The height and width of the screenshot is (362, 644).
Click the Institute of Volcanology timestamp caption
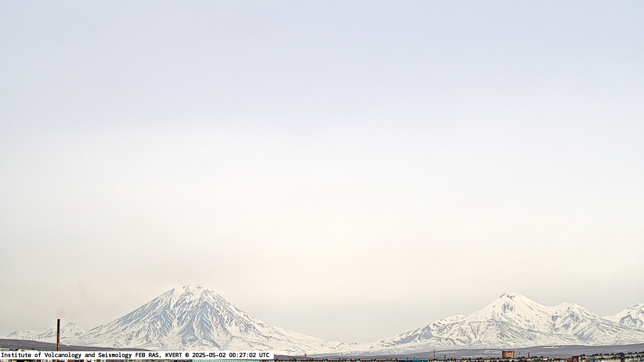[137, 355]
